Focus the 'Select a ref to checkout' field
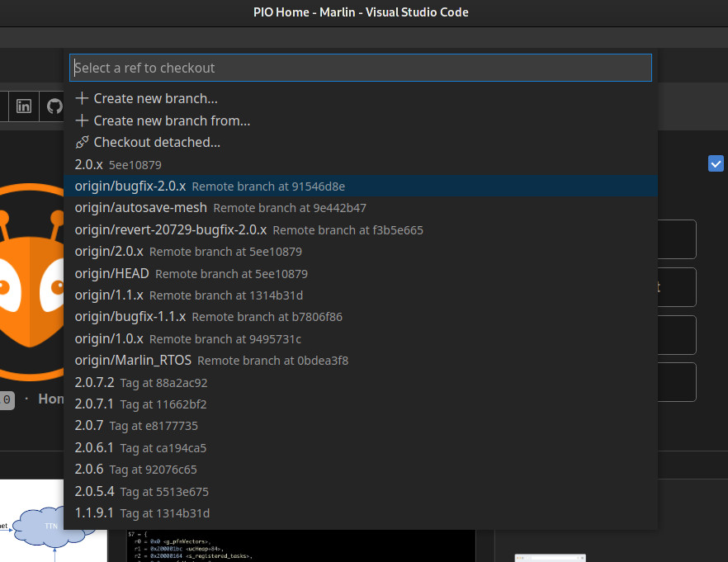This screenshot has height=562, width=728. 361,68
